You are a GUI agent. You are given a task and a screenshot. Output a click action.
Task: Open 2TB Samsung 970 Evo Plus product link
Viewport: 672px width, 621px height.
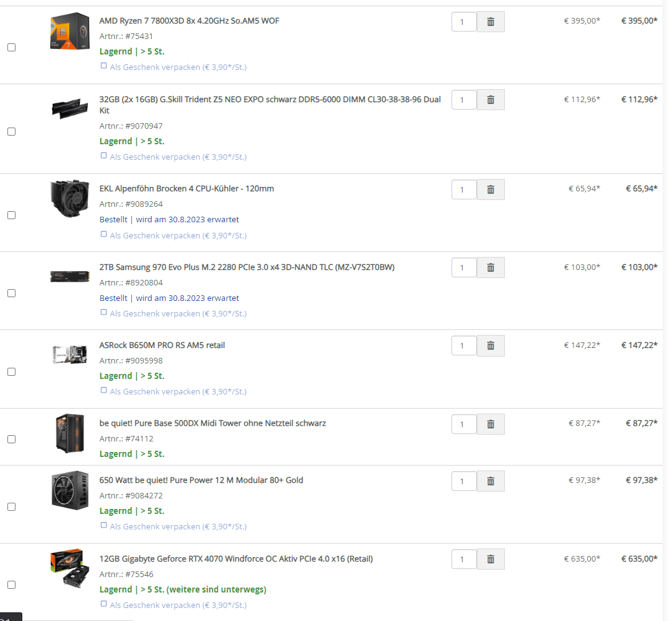click(247, 267)
